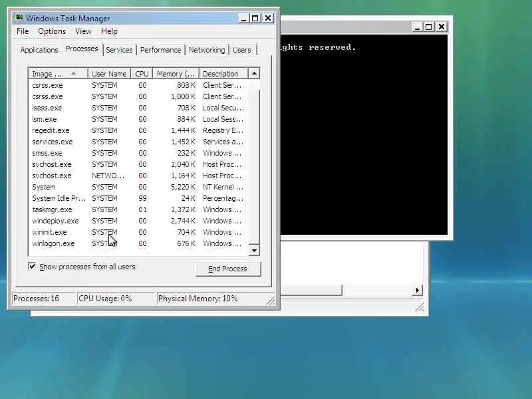
Task: Select the smss.exe process
Action: (x=138, y=153)
